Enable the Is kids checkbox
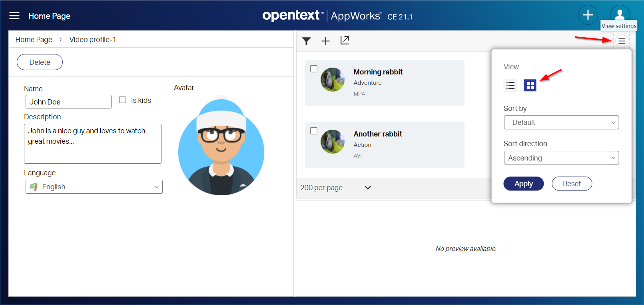The image size is (644, 305). tap(123, 100)
